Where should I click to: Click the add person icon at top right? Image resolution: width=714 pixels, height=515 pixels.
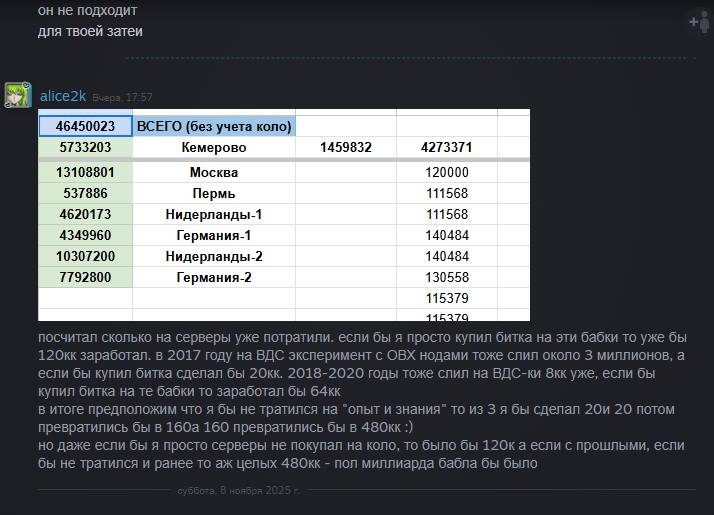point(697,21)
